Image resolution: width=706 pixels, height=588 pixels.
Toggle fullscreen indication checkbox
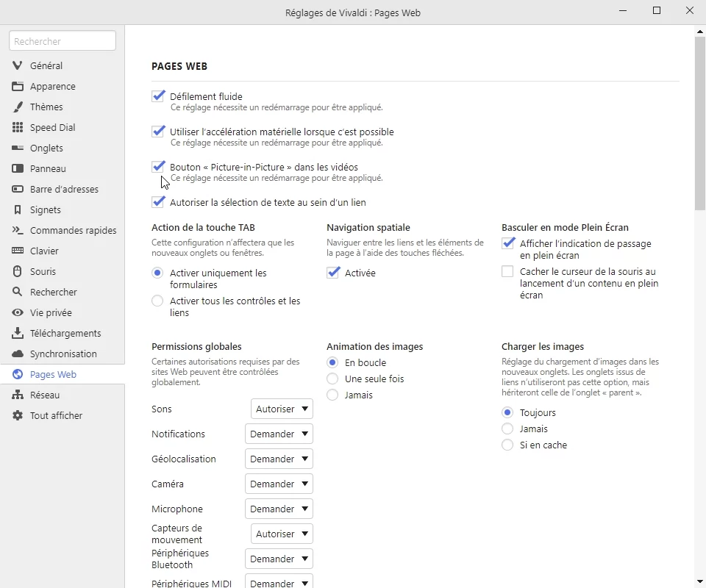point(508,243)
